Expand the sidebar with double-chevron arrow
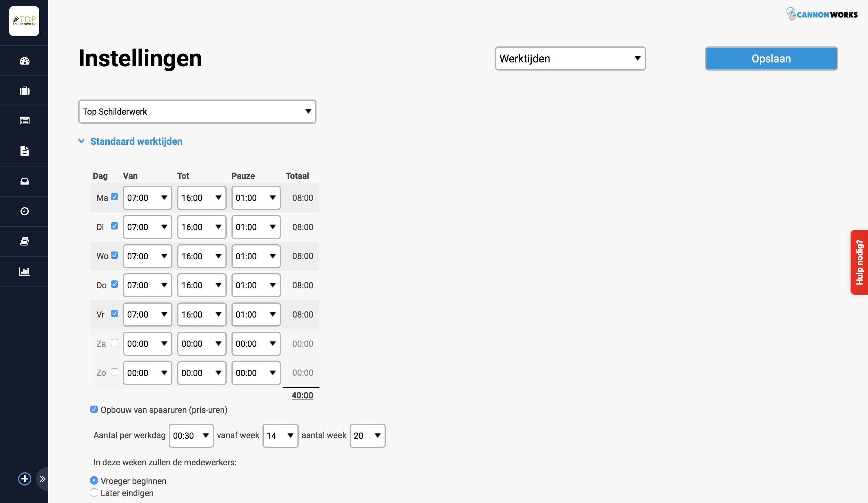 42,479
